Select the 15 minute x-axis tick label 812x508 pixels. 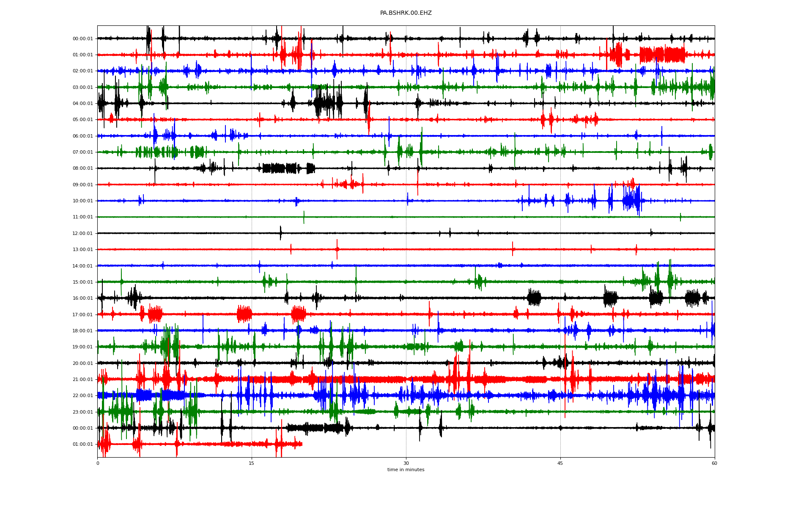(x=252, y=463)
